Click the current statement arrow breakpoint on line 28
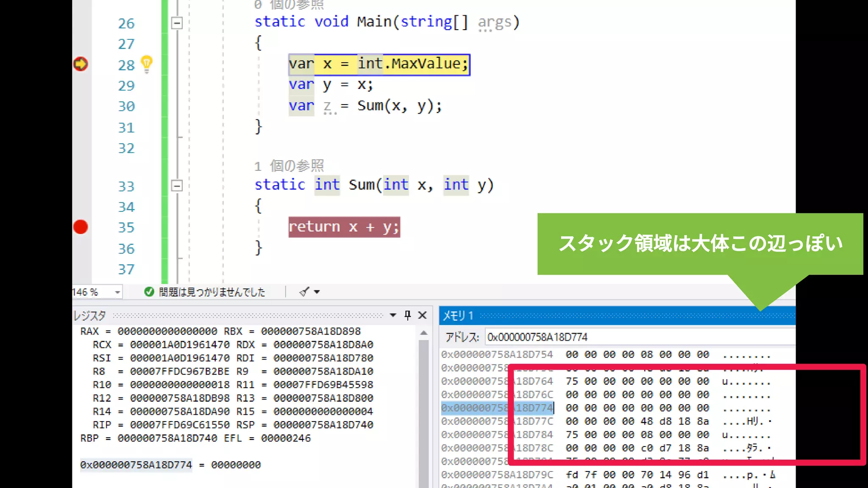Screen dimensions: 868x488 (81, 64)
